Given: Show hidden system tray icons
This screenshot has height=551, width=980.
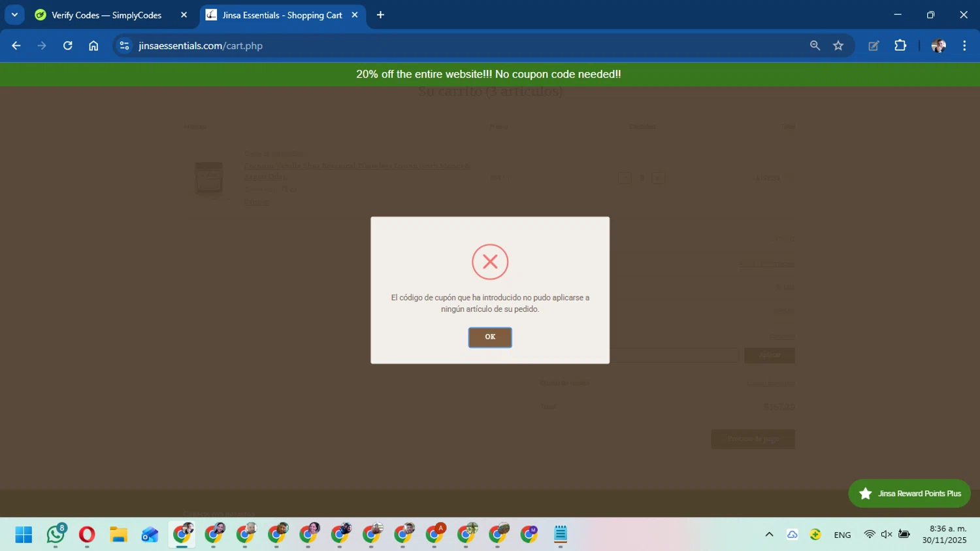Looking at the screenshot, I should [769, 535].
